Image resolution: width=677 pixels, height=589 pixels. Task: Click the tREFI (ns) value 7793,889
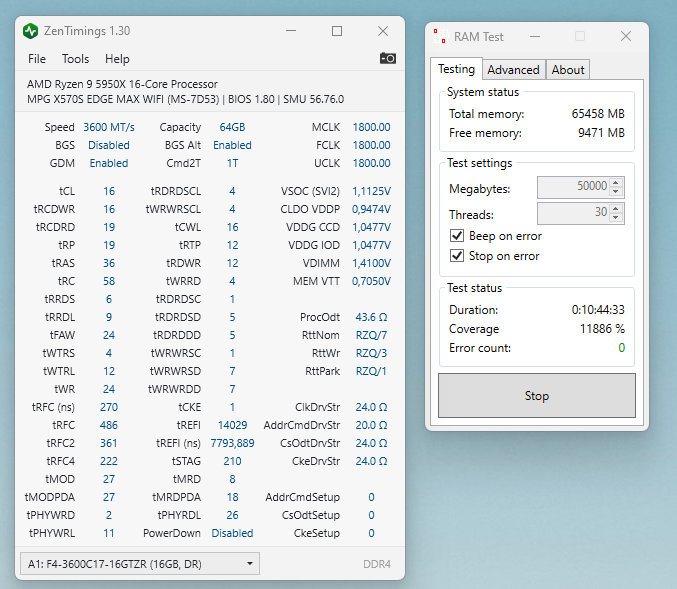(x=232, y=443)
